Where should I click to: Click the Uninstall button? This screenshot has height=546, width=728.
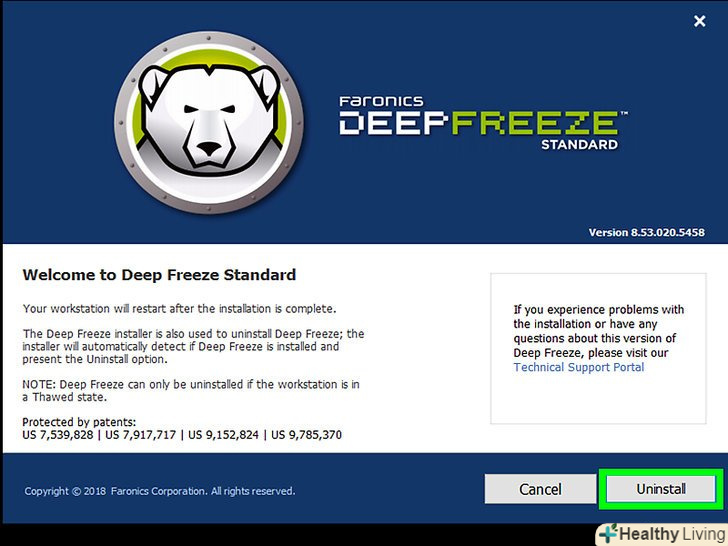[661, 489]
